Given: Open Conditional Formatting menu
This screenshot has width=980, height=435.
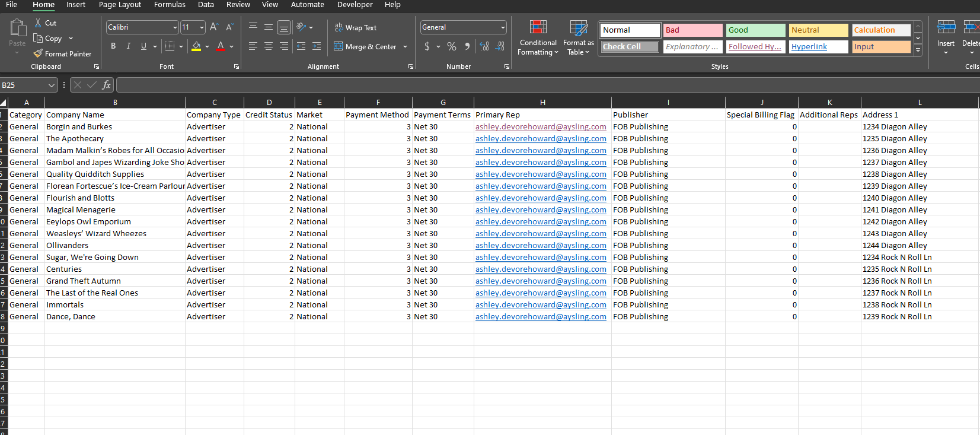Looking at the screenshot, I should point(538,38).
